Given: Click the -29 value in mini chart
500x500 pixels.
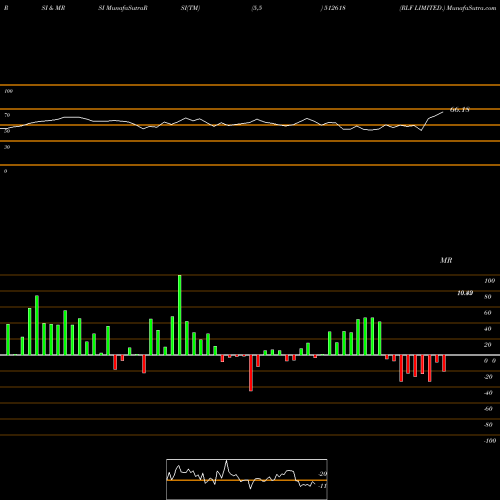Looking at the screenshot, I should point(322,474).
